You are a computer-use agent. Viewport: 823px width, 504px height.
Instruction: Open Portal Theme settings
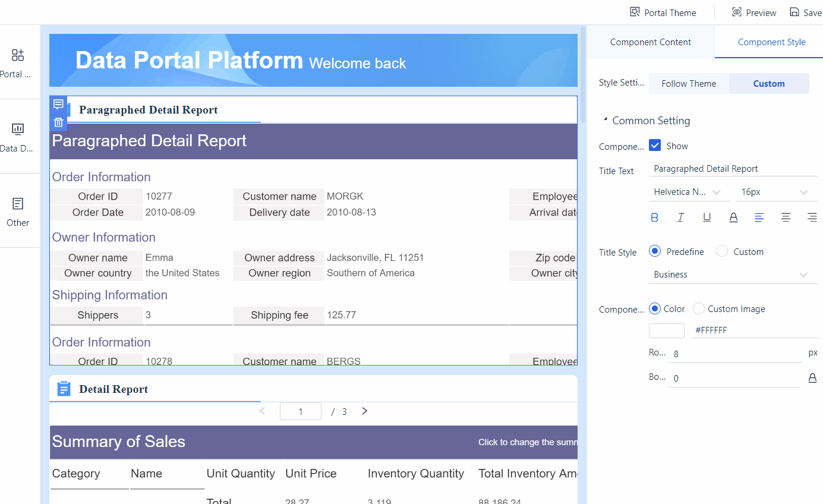(x=663, y=12)
